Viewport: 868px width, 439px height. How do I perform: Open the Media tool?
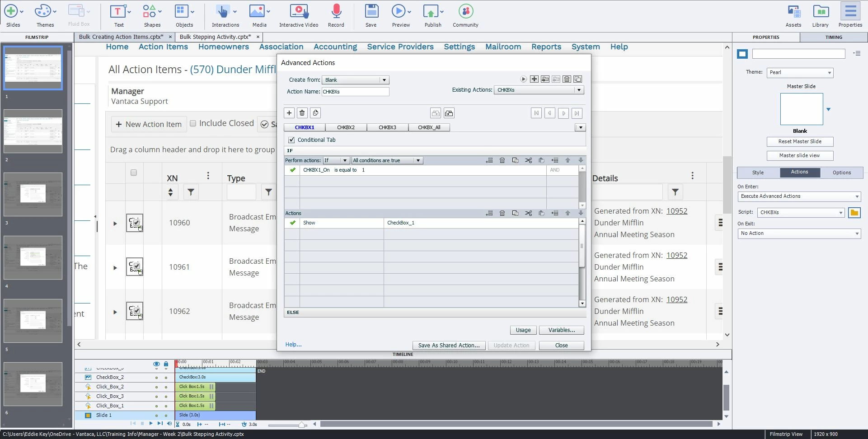[x=259, y=16]
